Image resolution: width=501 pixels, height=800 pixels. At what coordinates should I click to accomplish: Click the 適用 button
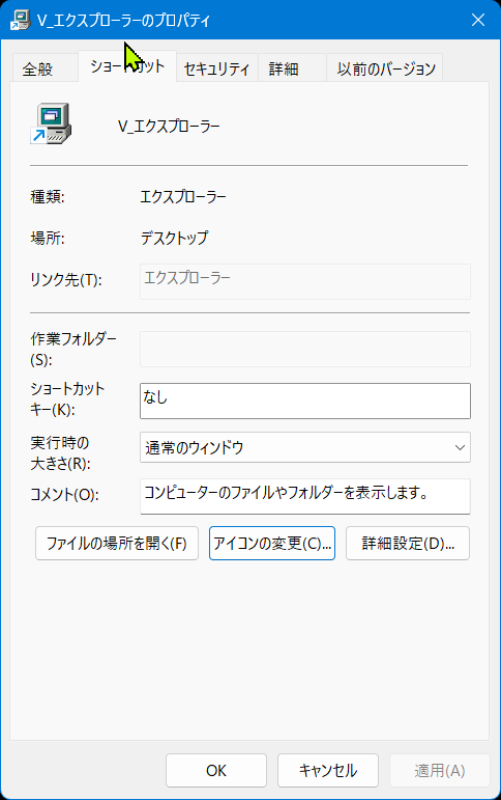(x=439, y=770)
